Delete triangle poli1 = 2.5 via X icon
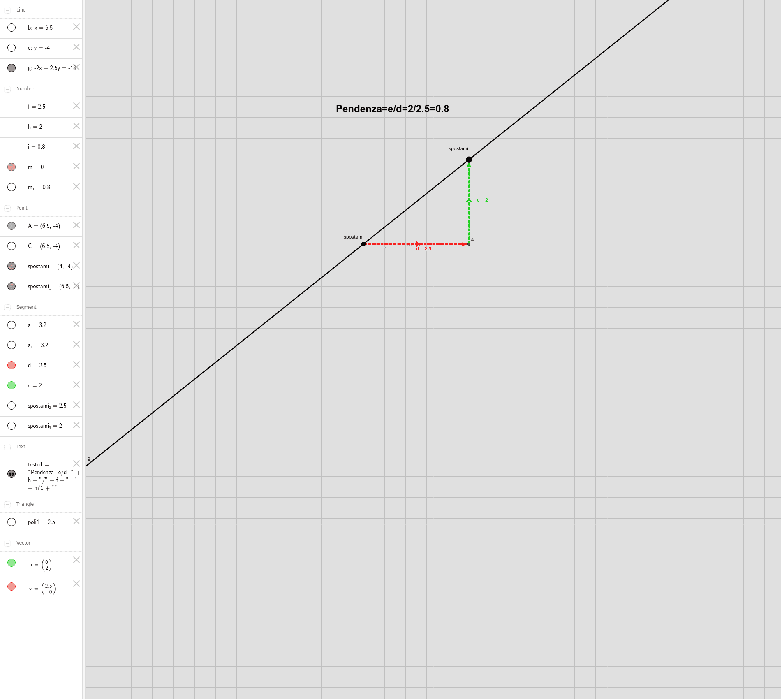Viewport: 782px width, 700px height. click(76, 521)
